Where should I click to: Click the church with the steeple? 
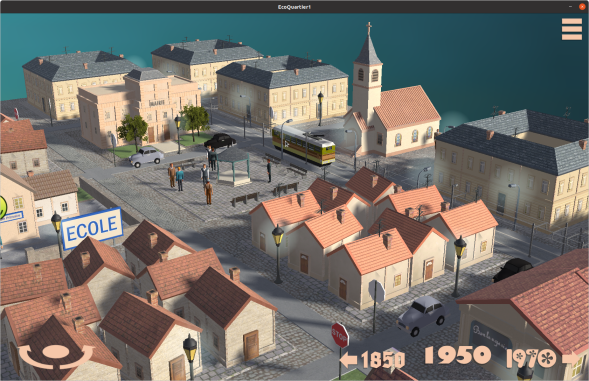click(391, 109)
